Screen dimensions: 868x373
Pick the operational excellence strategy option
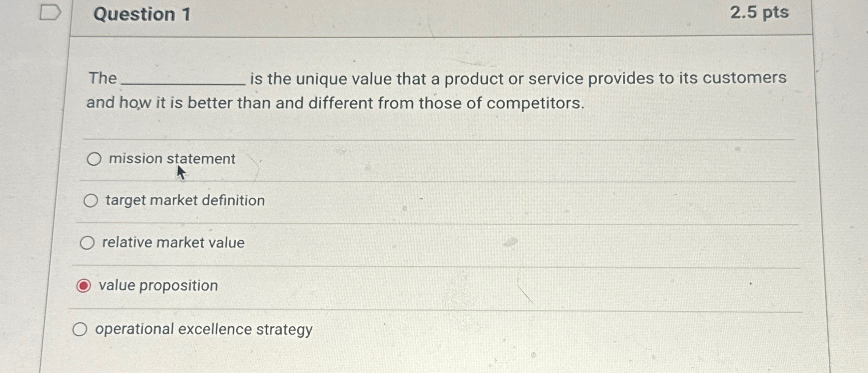(81, 329)
